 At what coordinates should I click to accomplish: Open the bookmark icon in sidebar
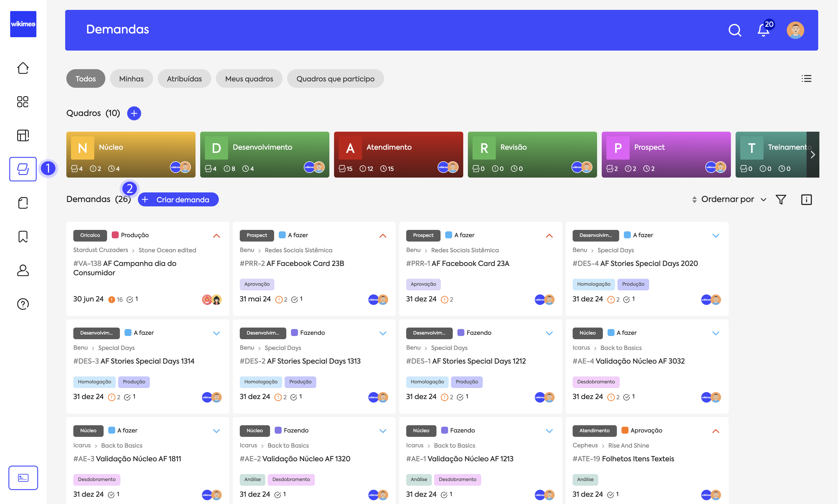coord(23,236)
